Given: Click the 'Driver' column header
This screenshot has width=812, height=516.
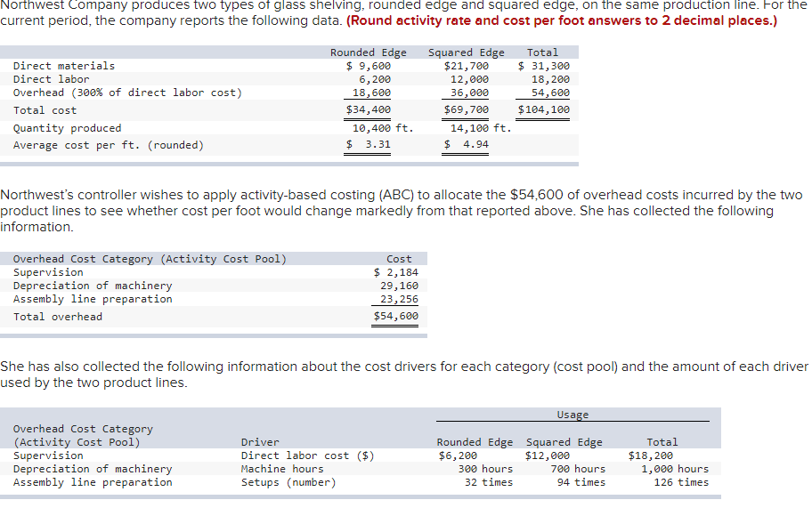Looking at the screenshot, I should (x=260, y=442).
